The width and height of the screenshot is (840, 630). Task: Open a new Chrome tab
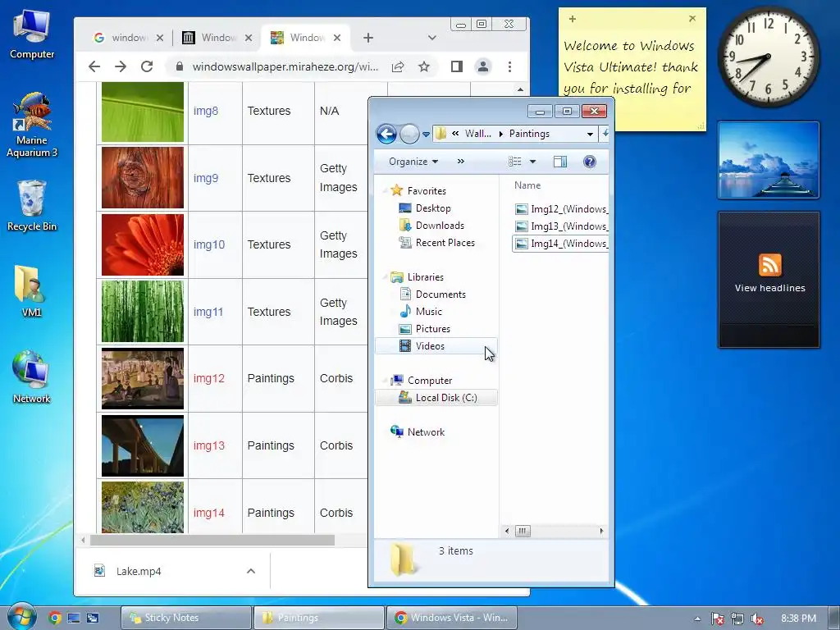coord(368,38)
